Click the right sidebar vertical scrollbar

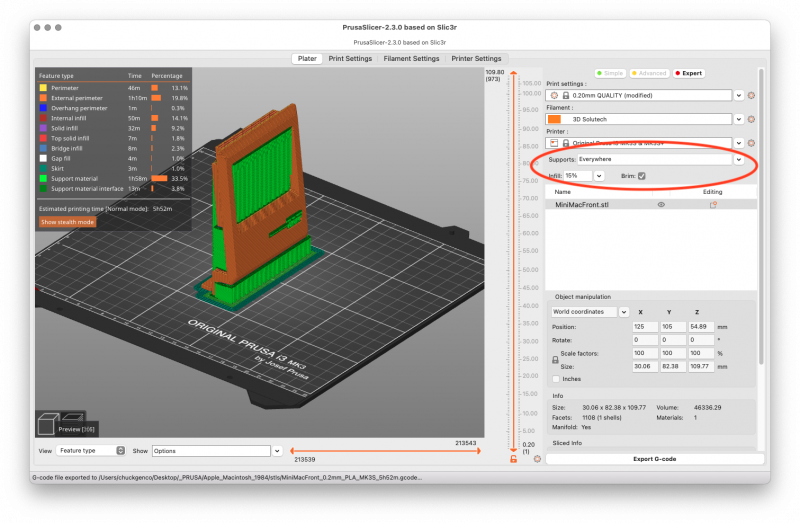click(761, 217)
